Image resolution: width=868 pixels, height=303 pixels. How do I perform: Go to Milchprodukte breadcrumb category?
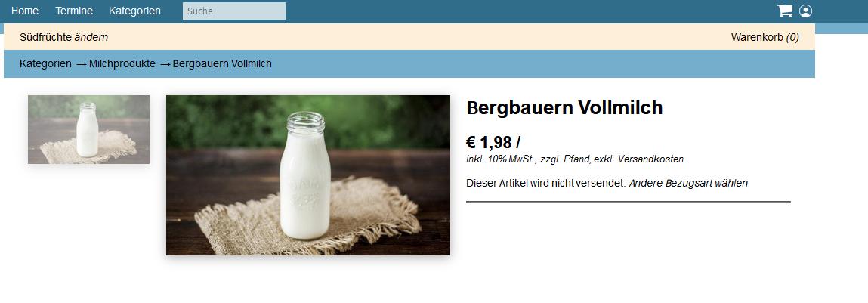pos(122,63)
